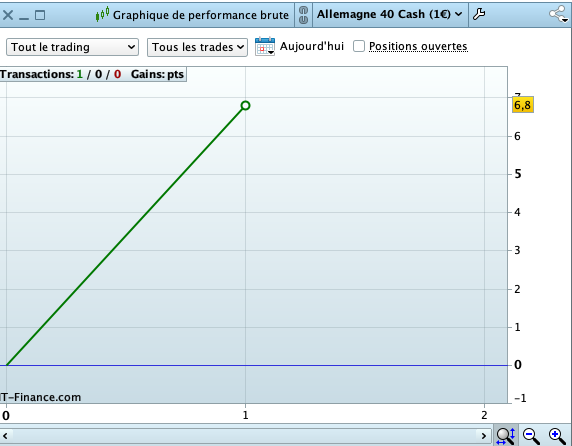Open the Tout le trading dropdown

tap(72, 47)
